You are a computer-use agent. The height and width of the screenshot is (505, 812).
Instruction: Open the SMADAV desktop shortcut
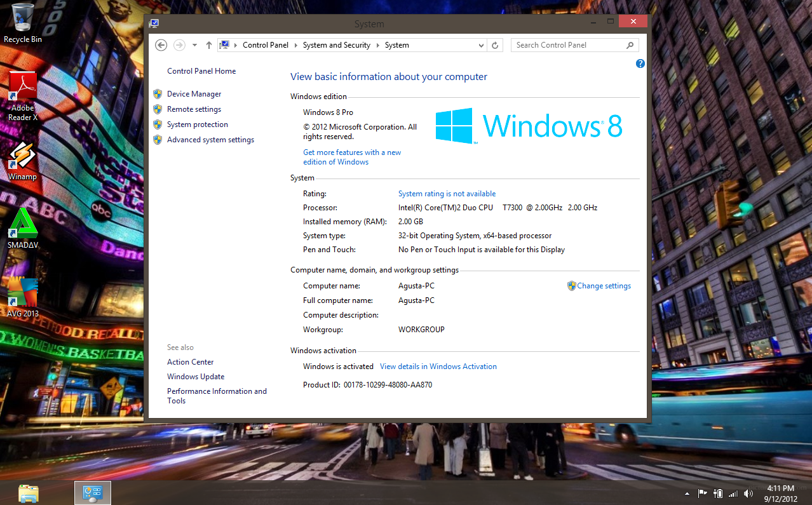coord(23,229)
